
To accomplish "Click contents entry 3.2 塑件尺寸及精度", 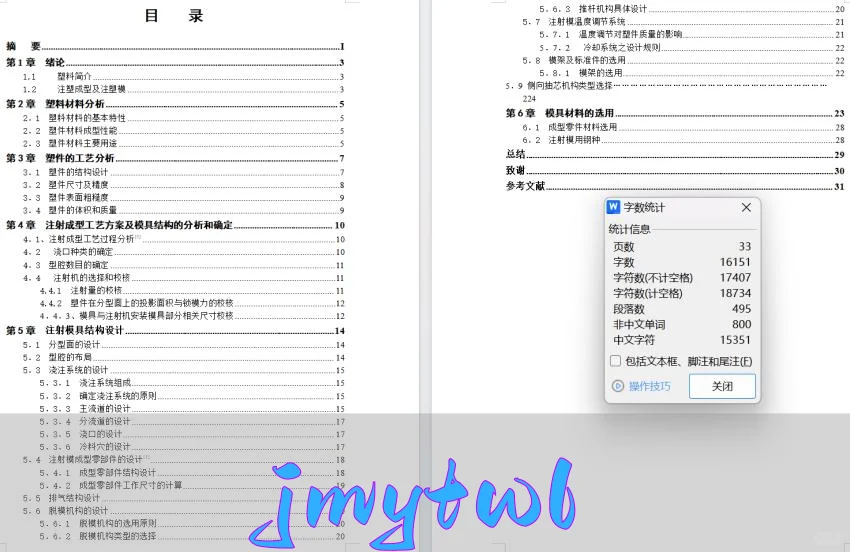I will tap(183, 185).
